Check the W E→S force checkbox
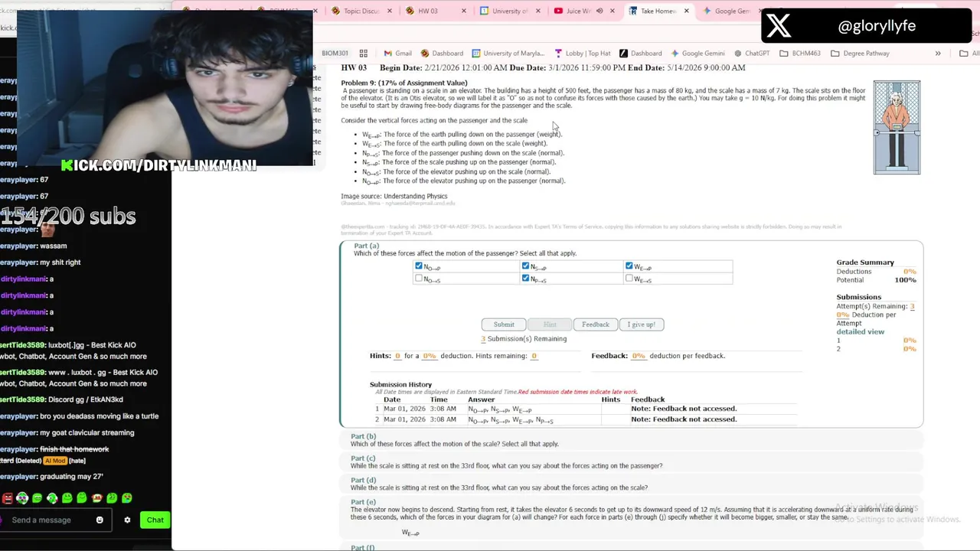 click(629, 279)
